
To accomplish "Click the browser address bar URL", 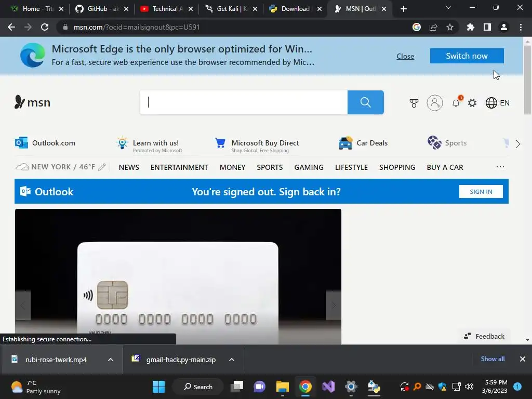I will click(x=137, y=27).
